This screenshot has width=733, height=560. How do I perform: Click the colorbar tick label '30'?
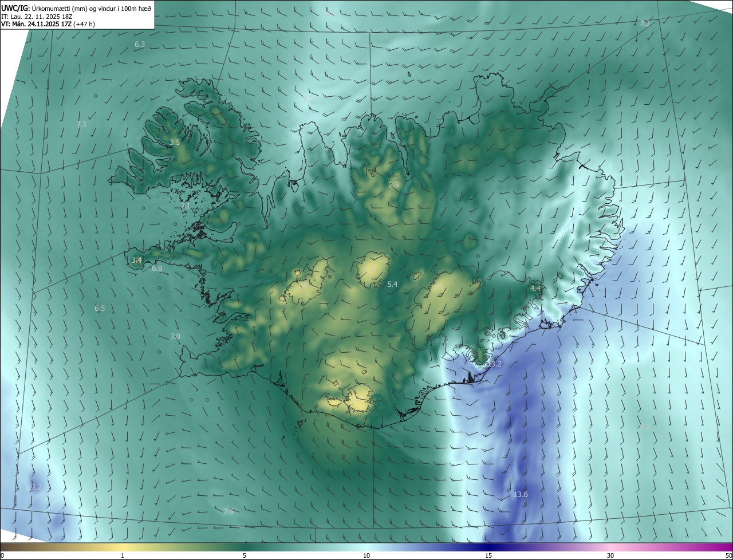tap(610, 555)
